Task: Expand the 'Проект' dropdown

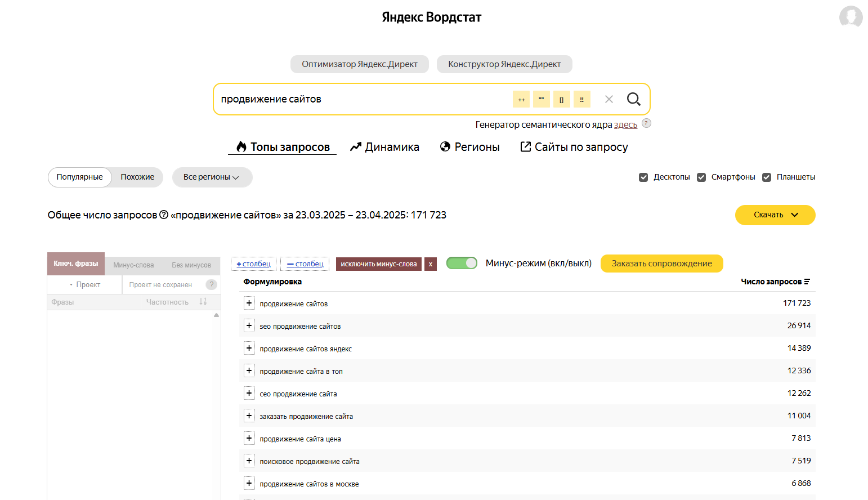Action: [x=85, y=284]
